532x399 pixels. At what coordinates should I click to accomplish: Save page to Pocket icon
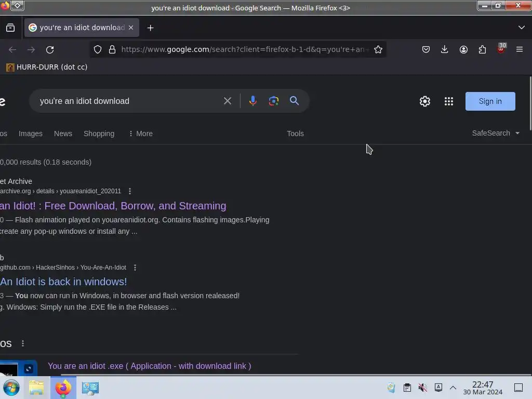pyautogui.click(x=426, y=49)
